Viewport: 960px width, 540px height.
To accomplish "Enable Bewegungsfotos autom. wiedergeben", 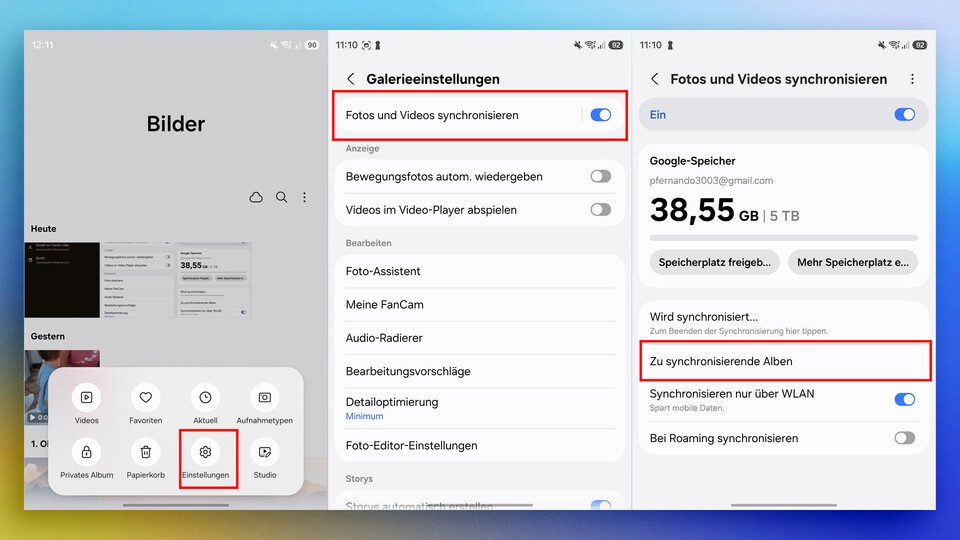I will 601,176.
